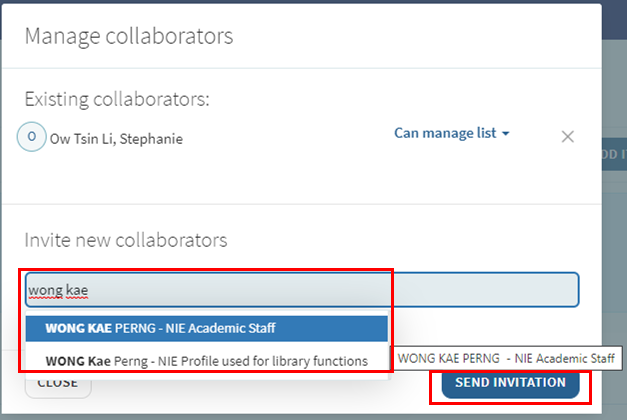Click the "Manage collaborators" dialog title
Image resolution: width=627 pixels, height=420 pixels.
(128, 37)
